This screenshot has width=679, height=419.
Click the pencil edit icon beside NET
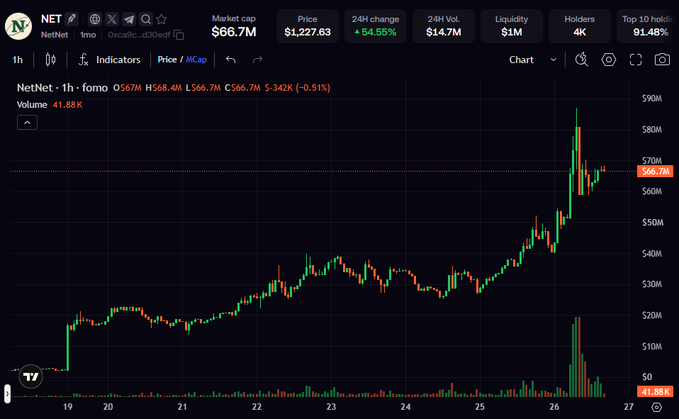click(71, 19)
